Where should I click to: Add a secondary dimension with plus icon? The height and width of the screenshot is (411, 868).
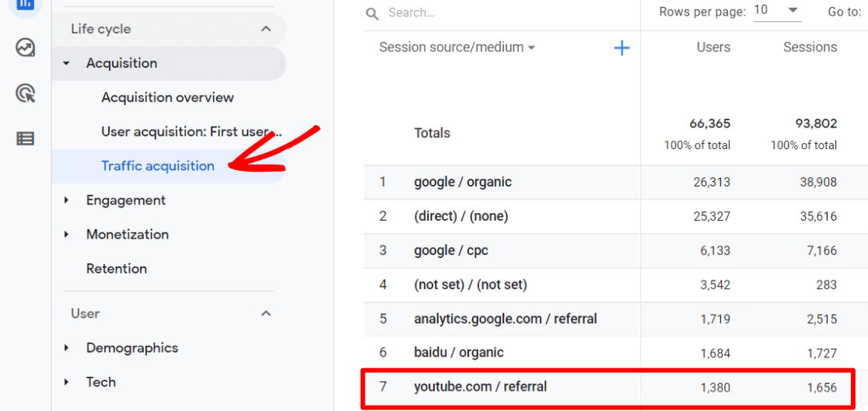[x=622, y=48]
